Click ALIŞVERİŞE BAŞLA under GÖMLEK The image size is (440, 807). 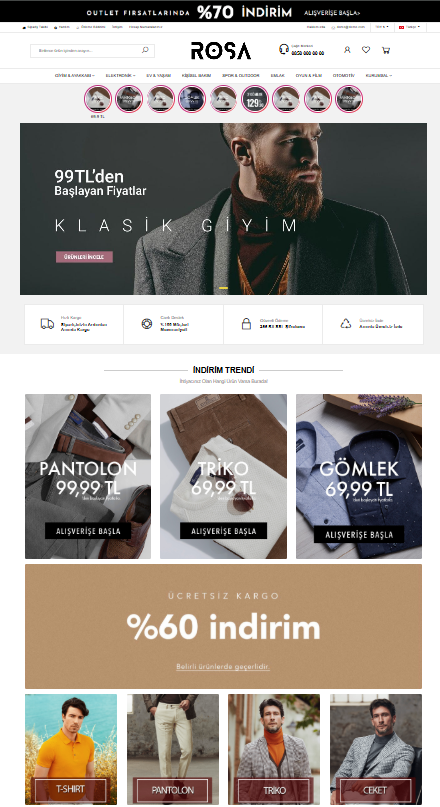359,535
